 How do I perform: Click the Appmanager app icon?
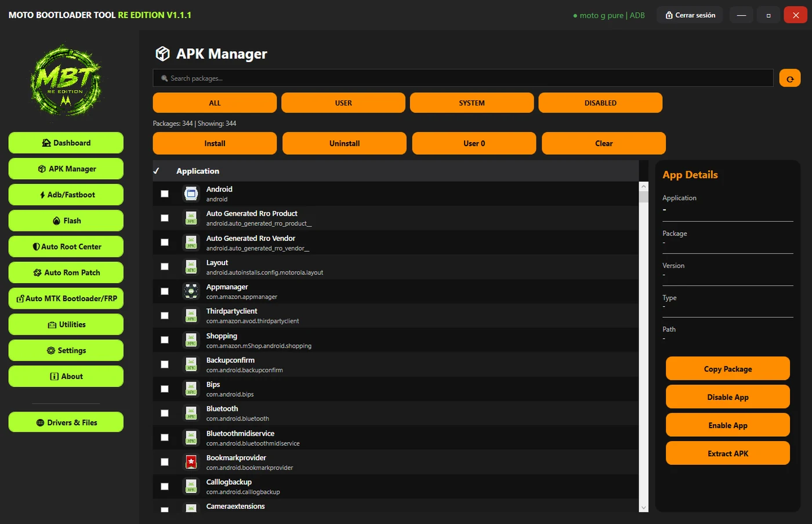[x=191, y=291]
